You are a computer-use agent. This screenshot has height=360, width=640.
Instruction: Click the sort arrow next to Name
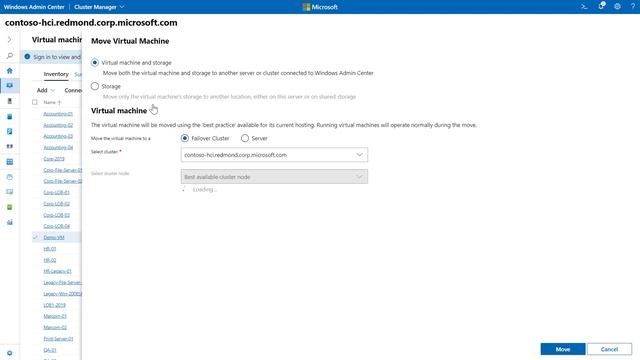pyautogui.click(x=60, y=102)
